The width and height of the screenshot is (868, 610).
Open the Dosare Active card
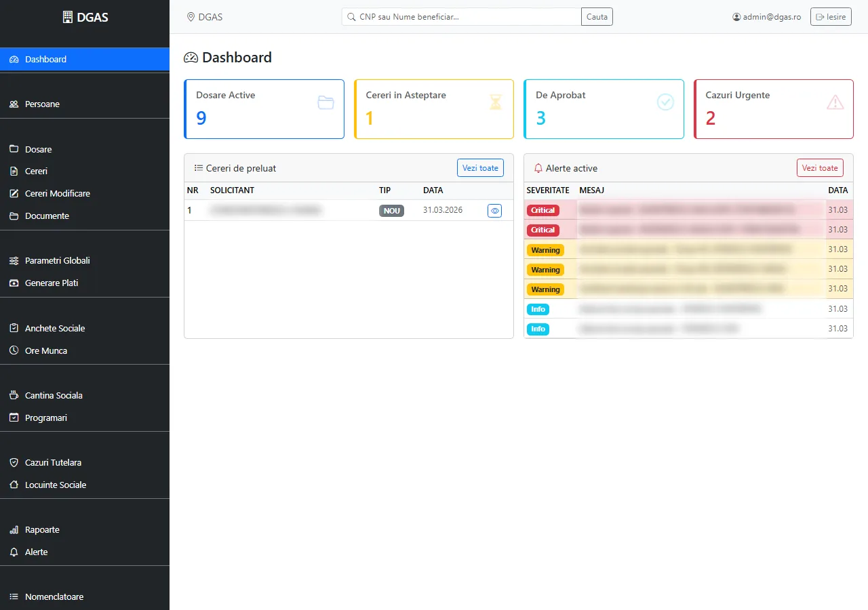(264, 109)
